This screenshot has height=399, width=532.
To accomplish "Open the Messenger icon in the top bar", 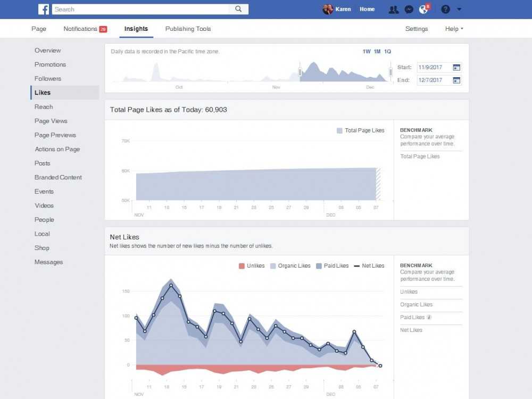I will click(x=409, y=9).
